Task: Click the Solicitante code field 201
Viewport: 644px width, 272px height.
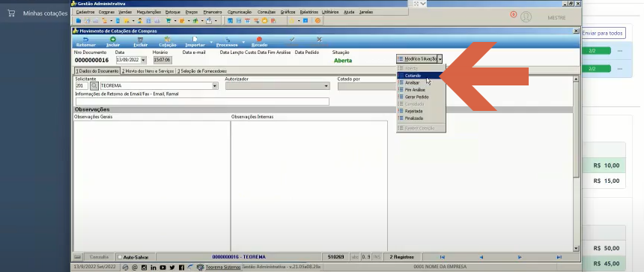Action: coord(82,86)
